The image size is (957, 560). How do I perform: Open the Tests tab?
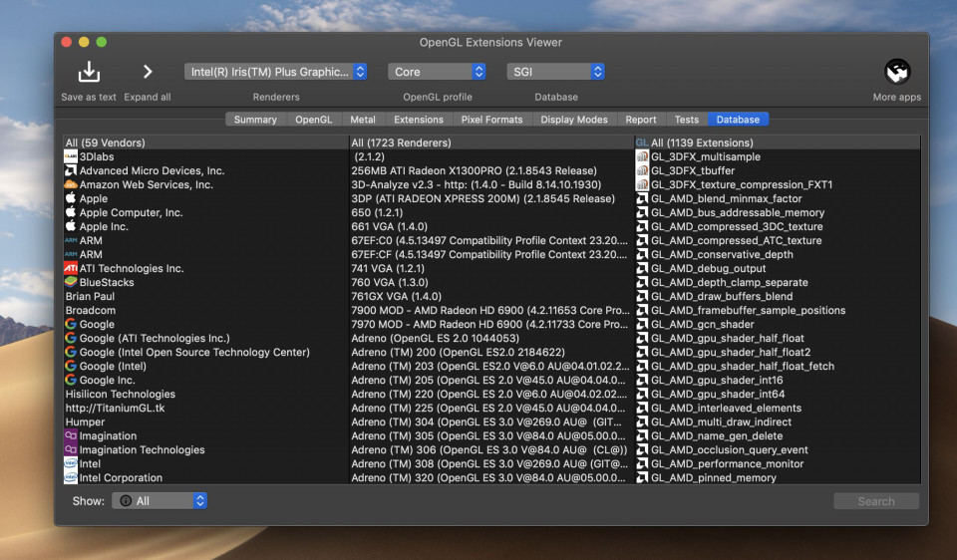tap(687, 120)
